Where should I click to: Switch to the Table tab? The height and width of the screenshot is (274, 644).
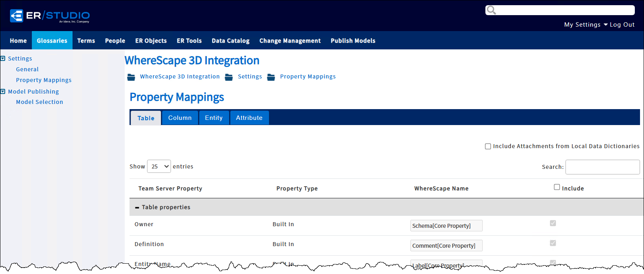pos(146,118)
